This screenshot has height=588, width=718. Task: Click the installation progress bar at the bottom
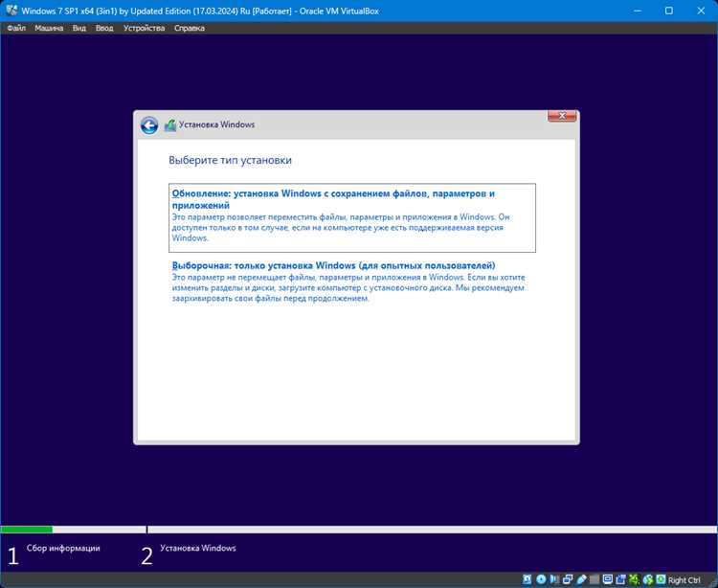tap(359, 530)
